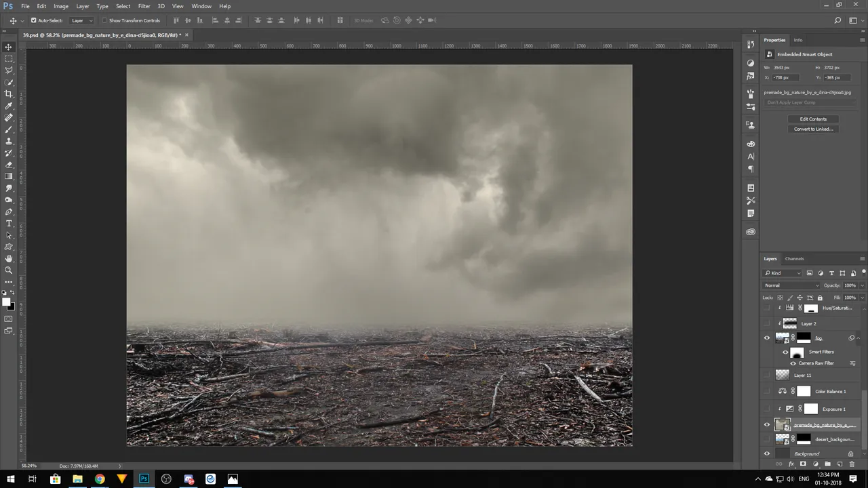This screenshot has height=488, width=868.
Task: Click Create new group folder icon
Action: (827, 464)
